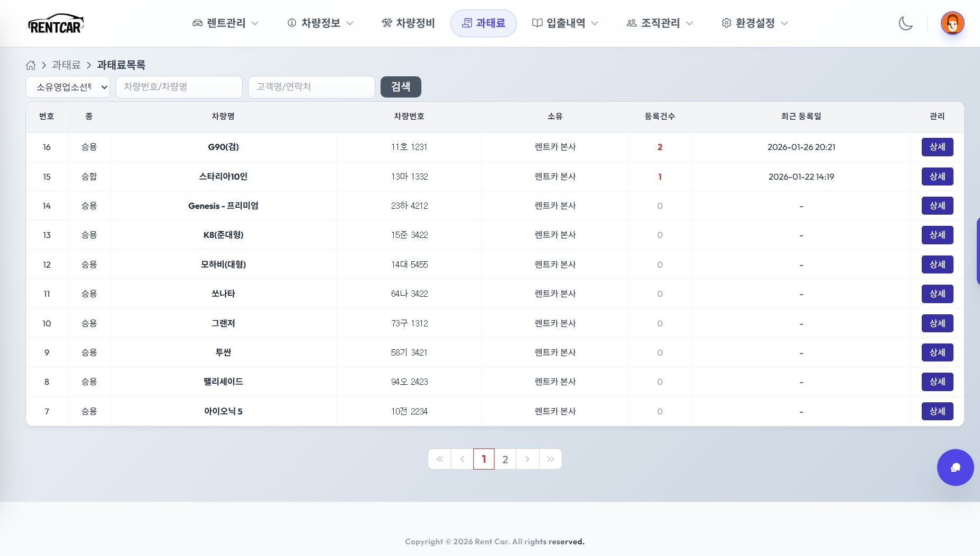980x556 pixels.
Task: Open the floating chat bubble button
Action: coord(955,467)
